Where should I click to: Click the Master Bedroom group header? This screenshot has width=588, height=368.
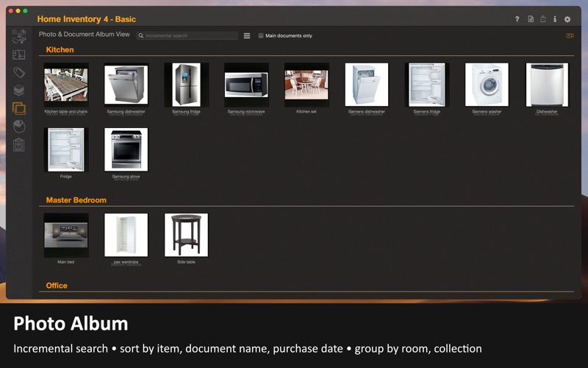tap(76, 200)
